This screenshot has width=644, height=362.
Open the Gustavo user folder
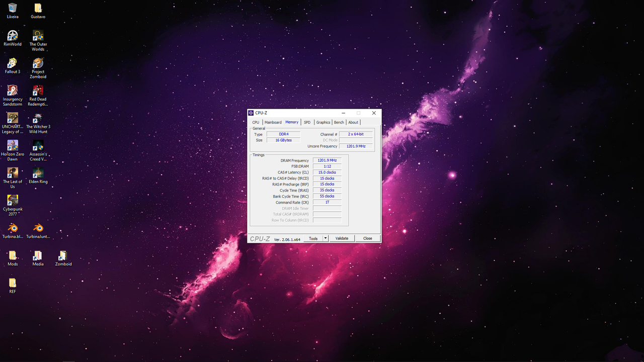click(x=38, y=9)
